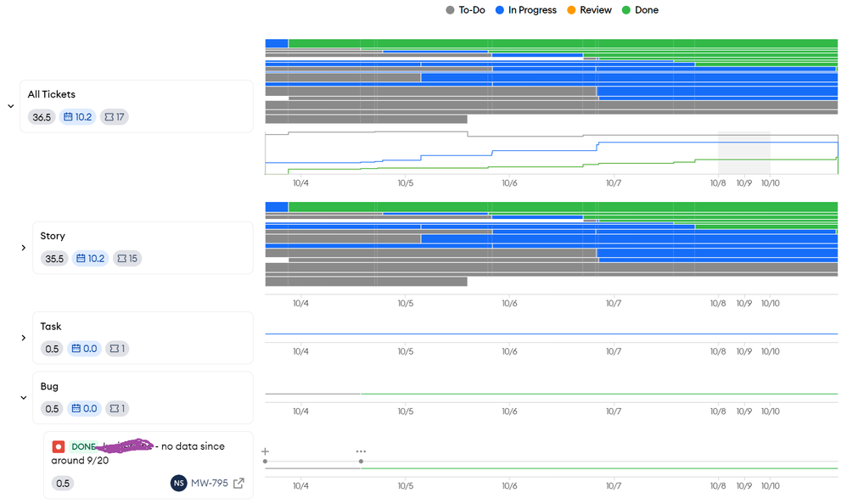
Task: Click the blue In Progress segment atop Story chart
Action: [x=277, y=207]
